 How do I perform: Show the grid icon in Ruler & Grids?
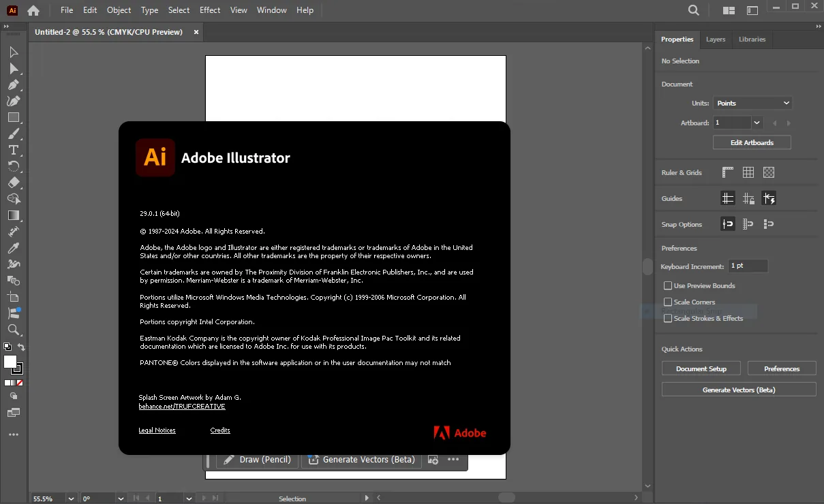tap(748, 172)
